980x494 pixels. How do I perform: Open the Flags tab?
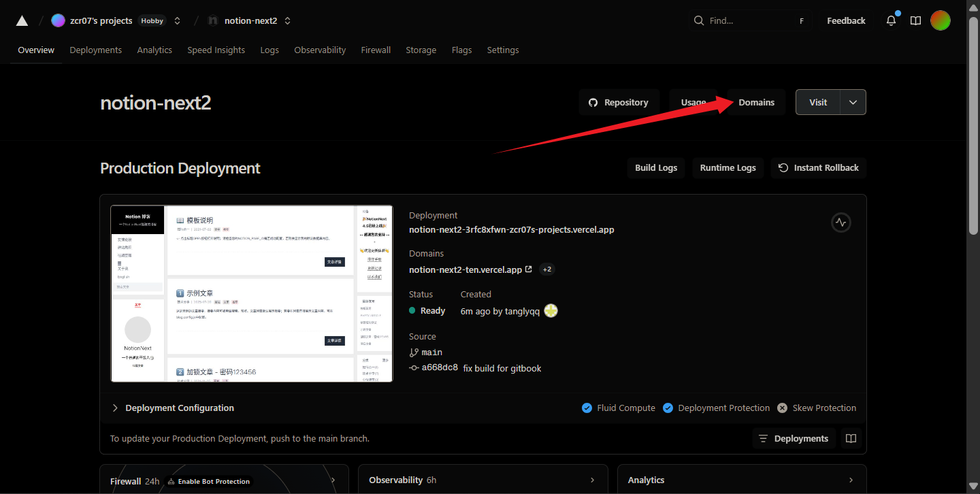click(461, 50)
